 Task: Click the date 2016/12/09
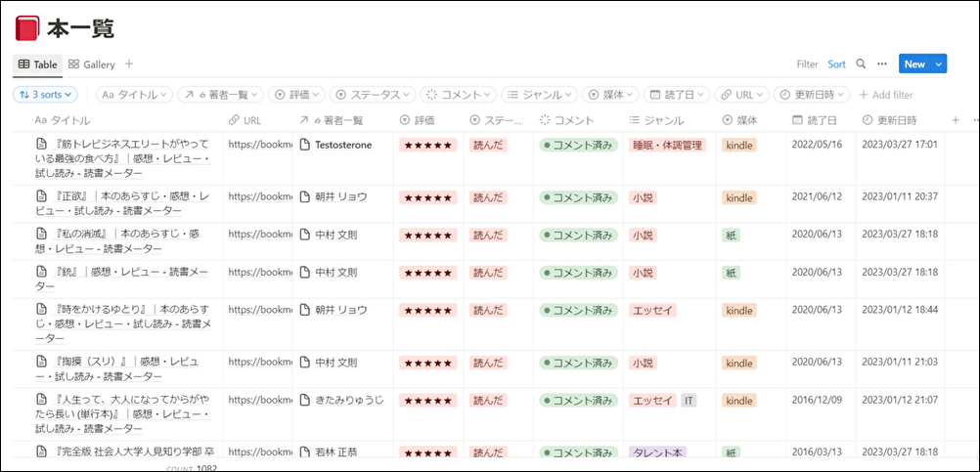pos(817,400)
